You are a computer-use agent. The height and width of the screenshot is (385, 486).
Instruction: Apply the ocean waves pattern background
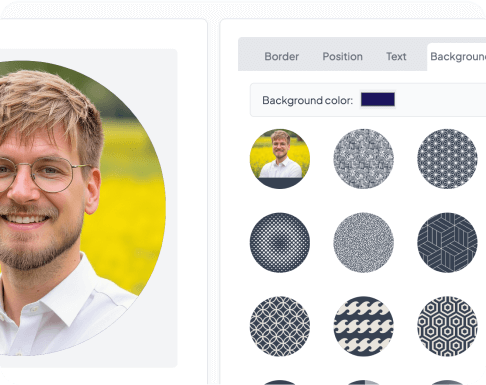(363, 326)
